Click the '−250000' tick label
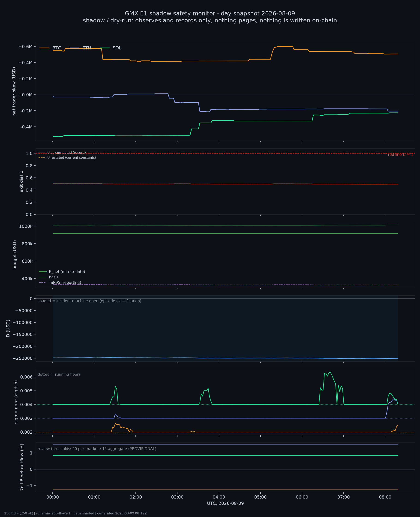The width and height of the screenshot is (420, 517). pyautogui.click(x=23, y=358)
